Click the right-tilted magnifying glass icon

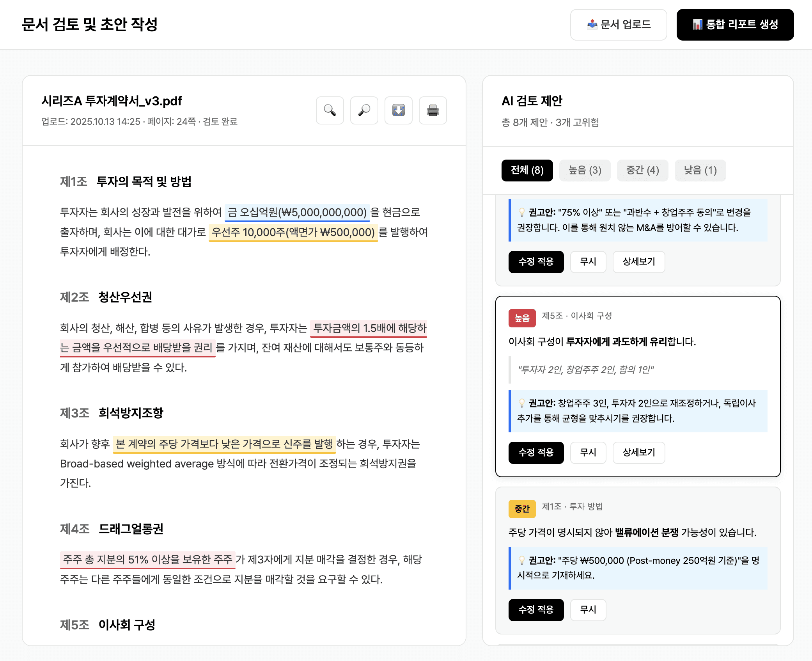pyautogui.click(x=364, y=110)
